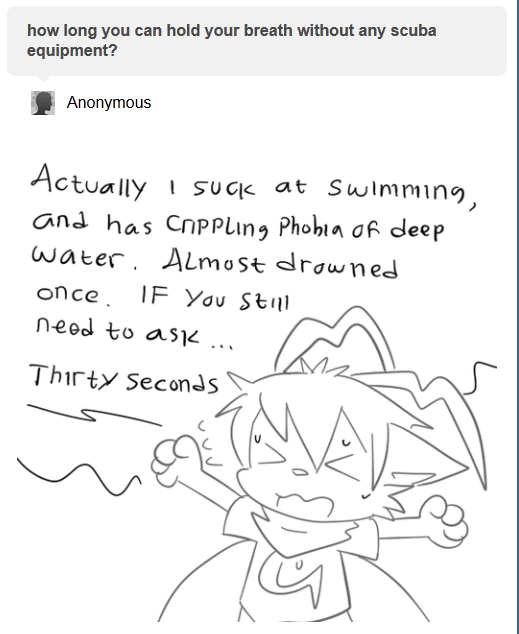Click the character's raised left fist
The width and height of the screenshot is (519, 634).
(175, 459)
